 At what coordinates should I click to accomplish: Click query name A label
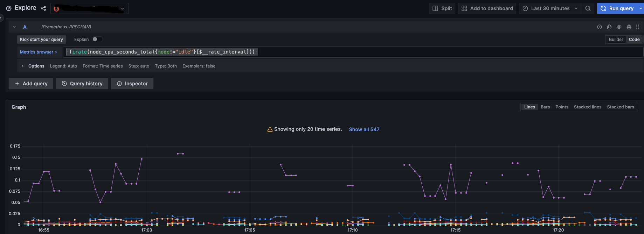[x=25, y=27]
